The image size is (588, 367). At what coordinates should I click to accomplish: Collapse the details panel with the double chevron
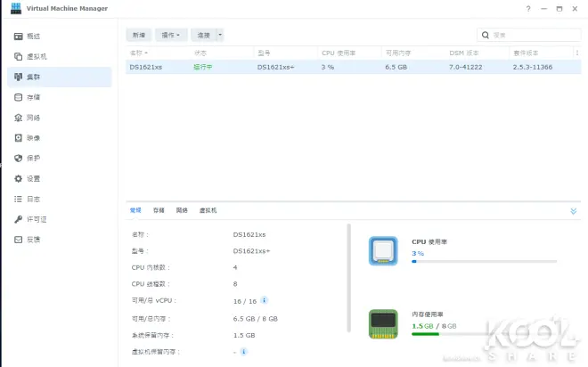[574, 211]
